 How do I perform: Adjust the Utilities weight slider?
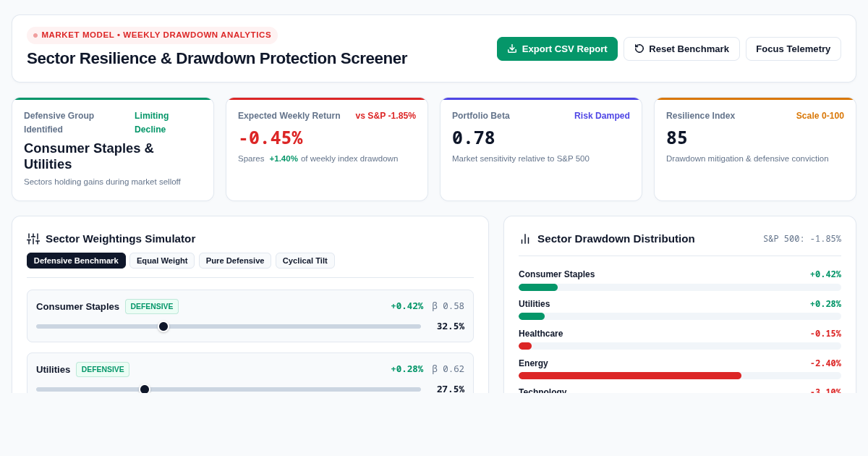(229, 389)
